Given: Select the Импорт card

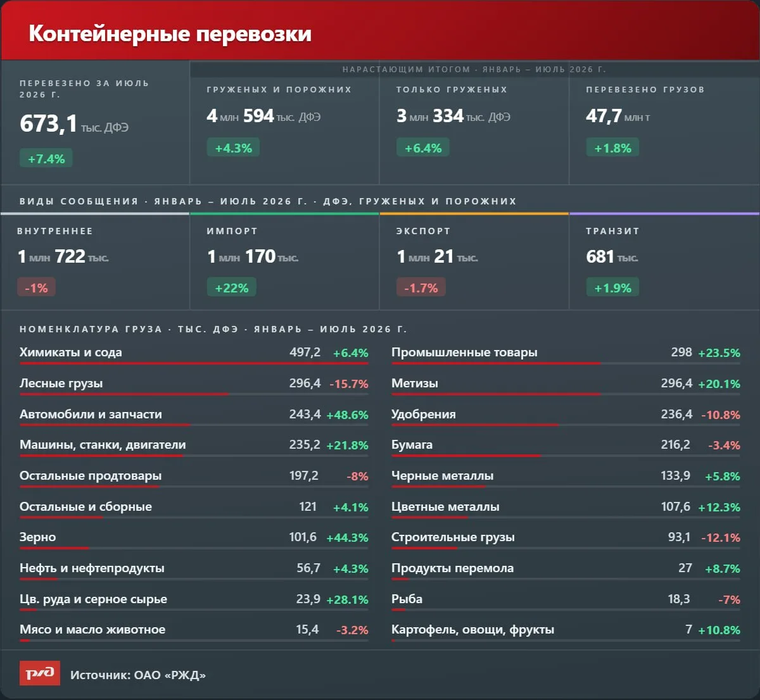Looking at the screenshot, I should [x=284, y=261].
